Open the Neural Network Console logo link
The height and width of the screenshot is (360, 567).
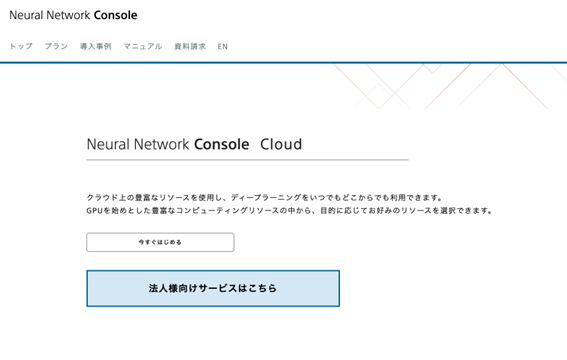click(73, 15)
